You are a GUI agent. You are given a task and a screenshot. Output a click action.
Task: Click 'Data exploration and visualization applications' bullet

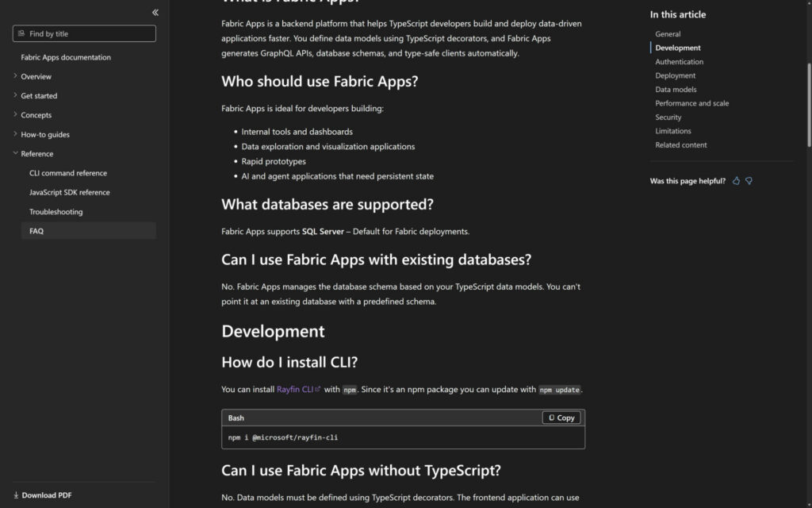[x=327, y=147]
